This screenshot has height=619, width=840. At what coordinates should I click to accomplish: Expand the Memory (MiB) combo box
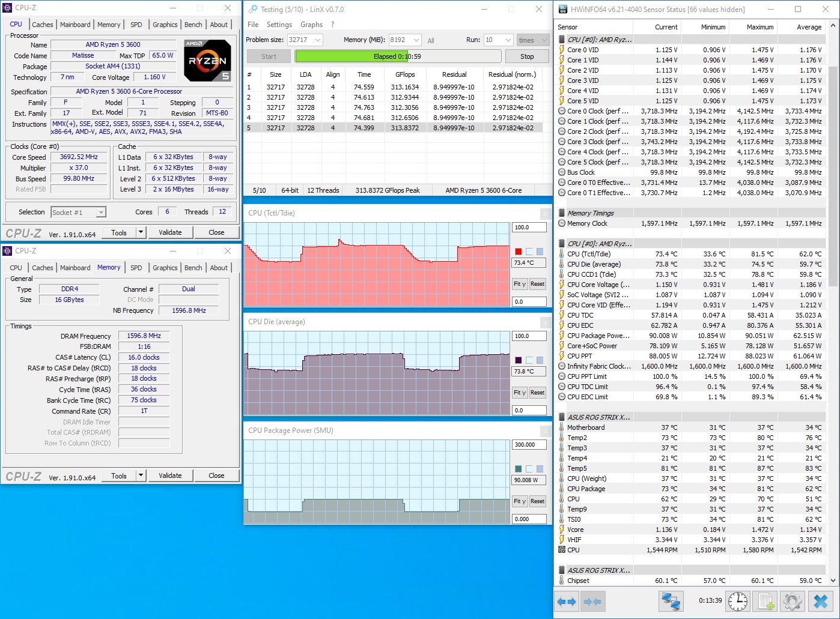pyautogui.click(x=416, y=40)
